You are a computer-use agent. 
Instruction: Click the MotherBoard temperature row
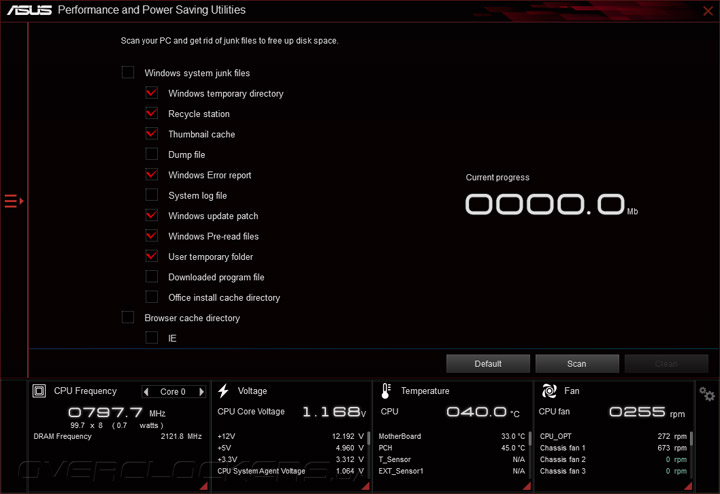tap(452, 436)
